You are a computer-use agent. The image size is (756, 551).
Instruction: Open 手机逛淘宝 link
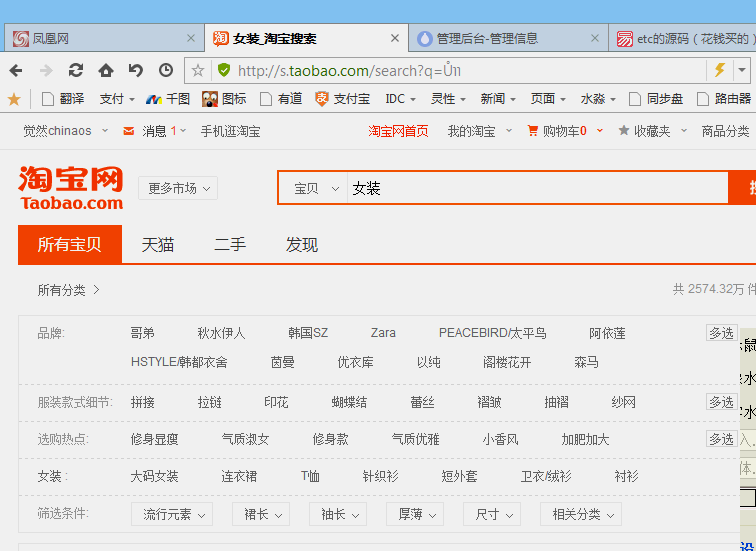pyautogui.click(x=230, y=131)
